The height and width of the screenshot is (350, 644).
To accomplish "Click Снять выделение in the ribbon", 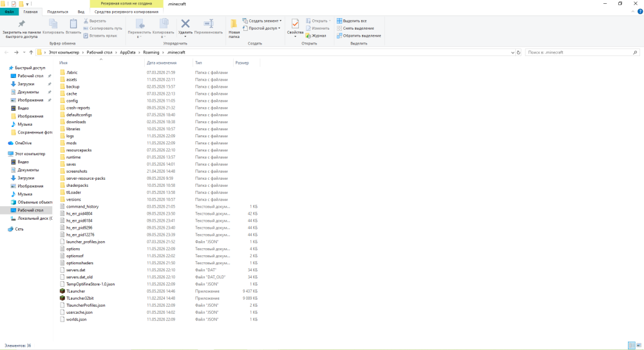I will [355, 28].
